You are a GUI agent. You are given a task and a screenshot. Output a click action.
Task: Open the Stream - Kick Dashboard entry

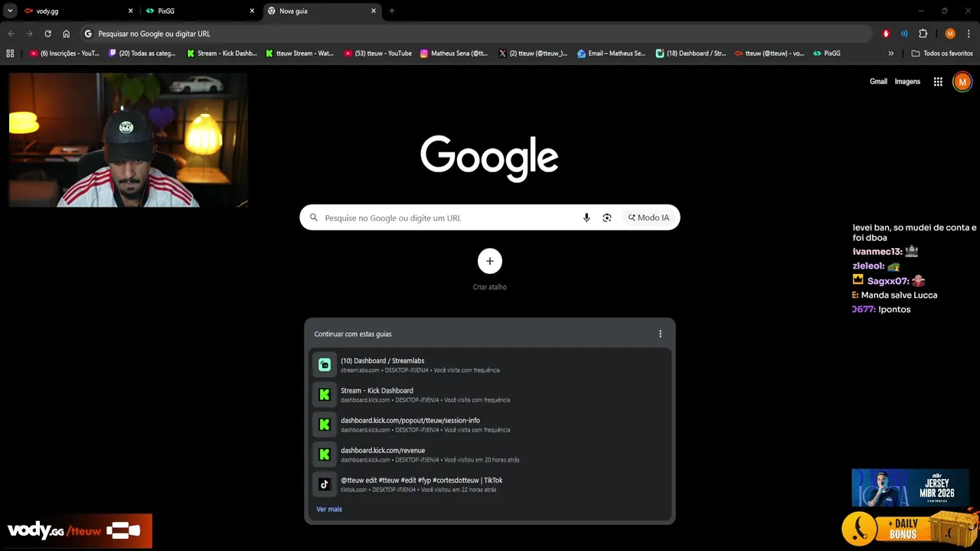(x=490, y=395)
